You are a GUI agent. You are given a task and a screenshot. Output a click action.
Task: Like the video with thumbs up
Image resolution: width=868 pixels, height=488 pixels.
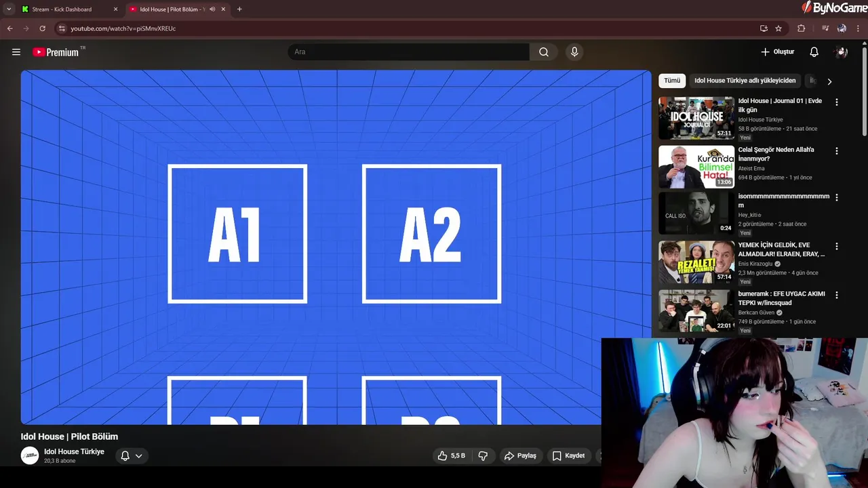point(452,456)
